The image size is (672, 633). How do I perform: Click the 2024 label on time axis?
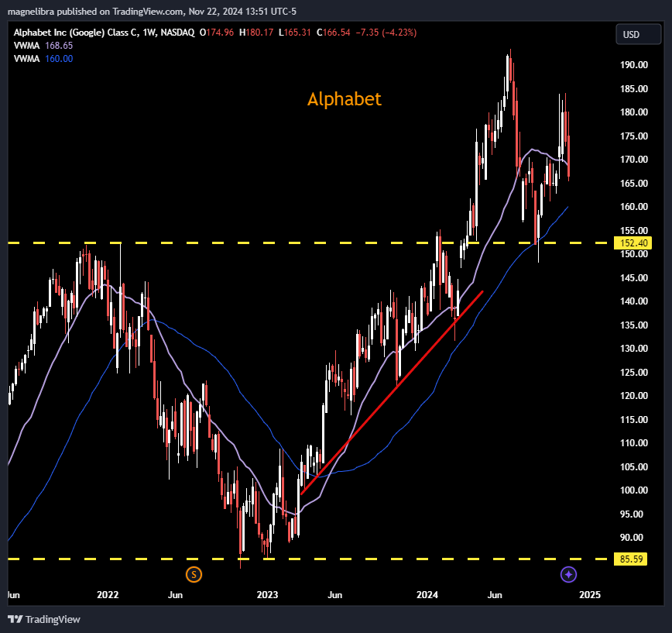[x=427, y=595]
